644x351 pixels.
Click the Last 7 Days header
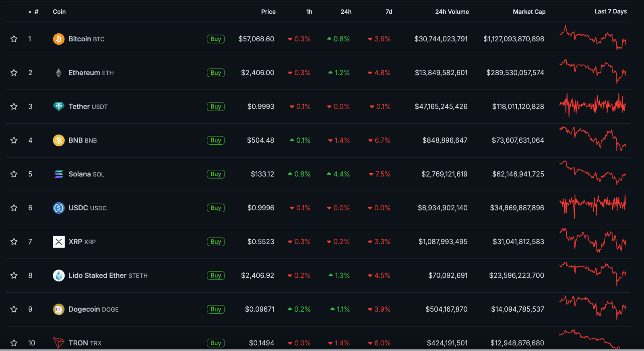pos(611,11)
